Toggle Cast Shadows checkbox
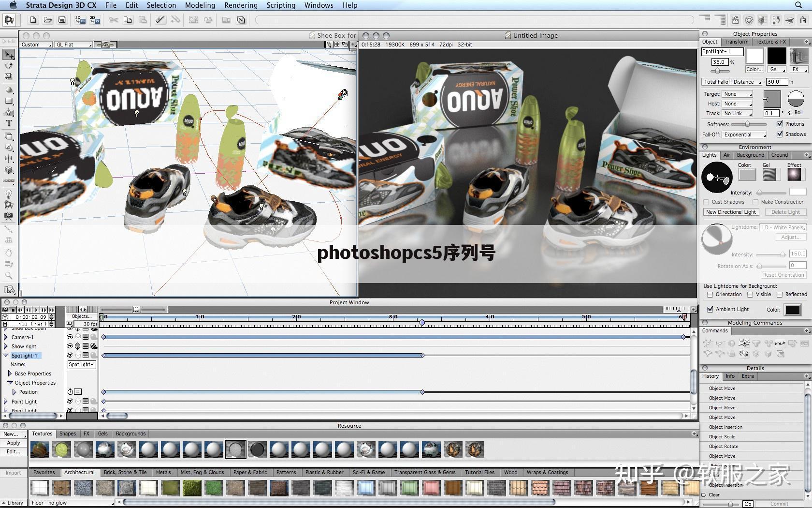The width and height of the screenshot is (812, 508). (706, 202)
